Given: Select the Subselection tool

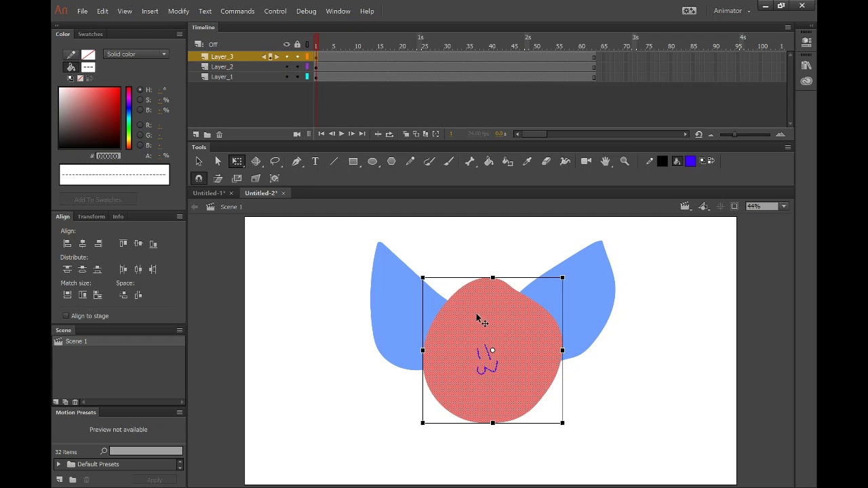Looking at the screenshot, I should click(218, 161).
